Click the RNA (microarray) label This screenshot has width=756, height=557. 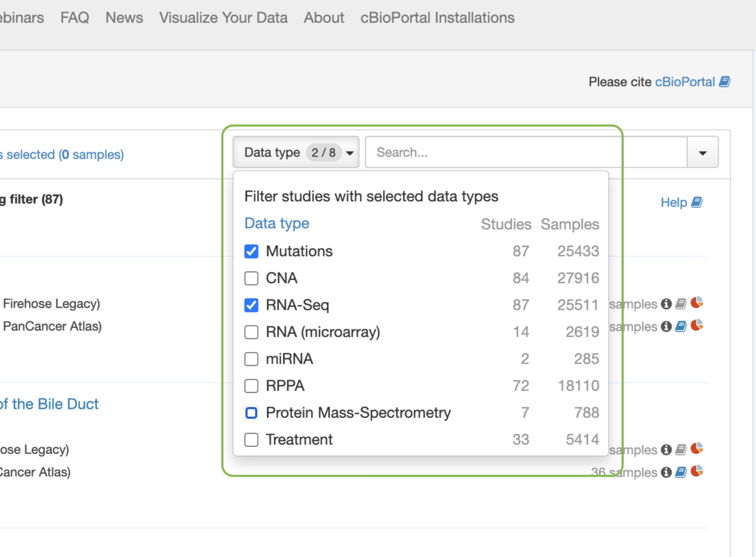[323, 332]
